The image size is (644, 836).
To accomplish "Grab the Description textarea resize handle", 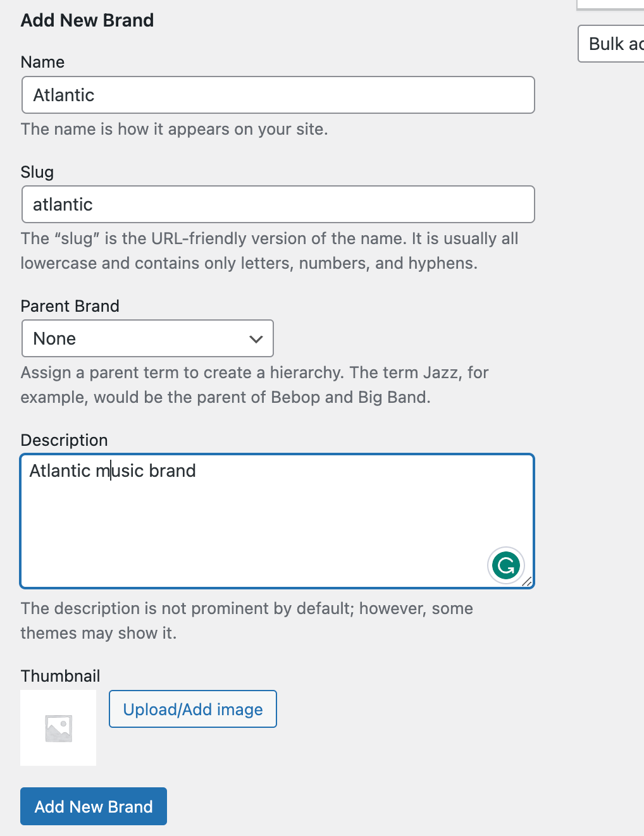I will (x=527, y=582).
